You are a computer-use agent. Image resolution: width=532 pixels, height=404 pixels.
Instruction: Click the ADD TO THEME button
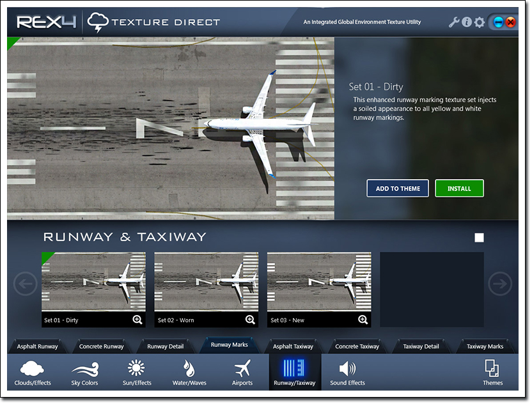[x=398, y=189]
